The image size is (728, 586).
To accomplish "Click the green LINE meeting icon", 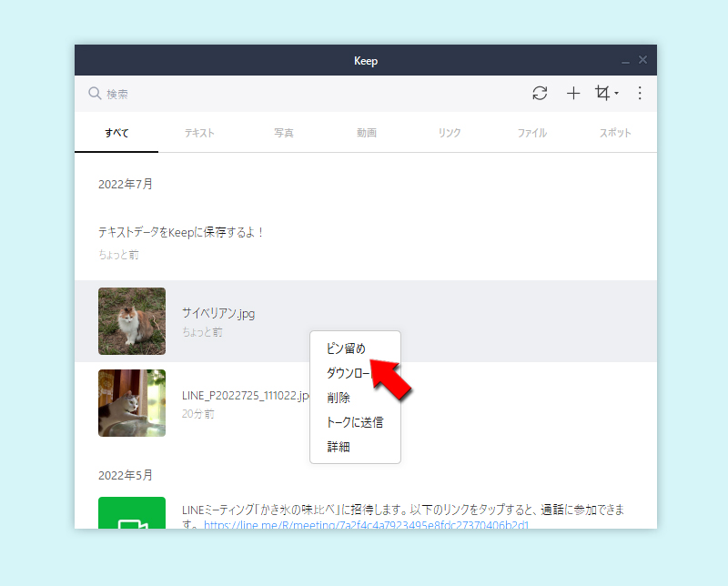I will pyautogui.click(x=132, y=515).
